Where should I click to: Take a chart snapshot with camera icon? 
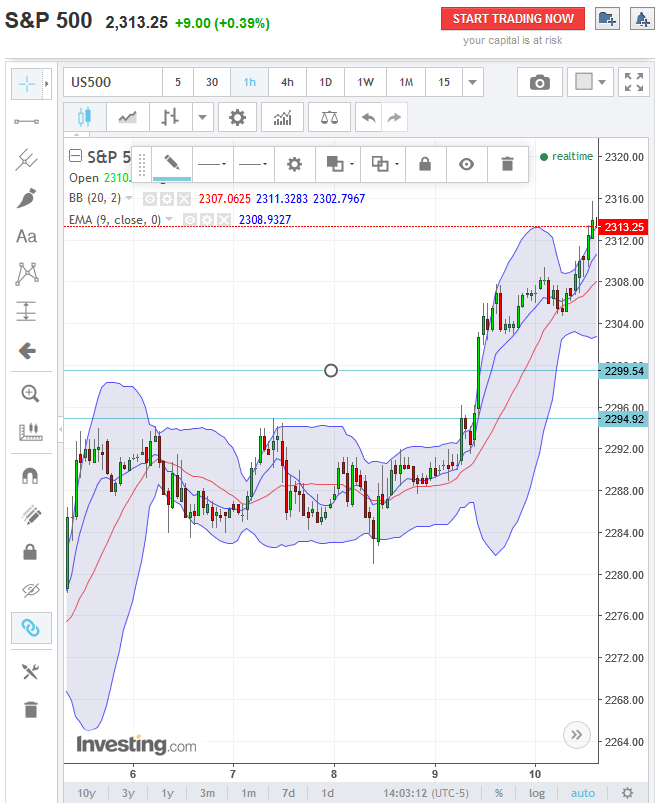click(540, 82)
